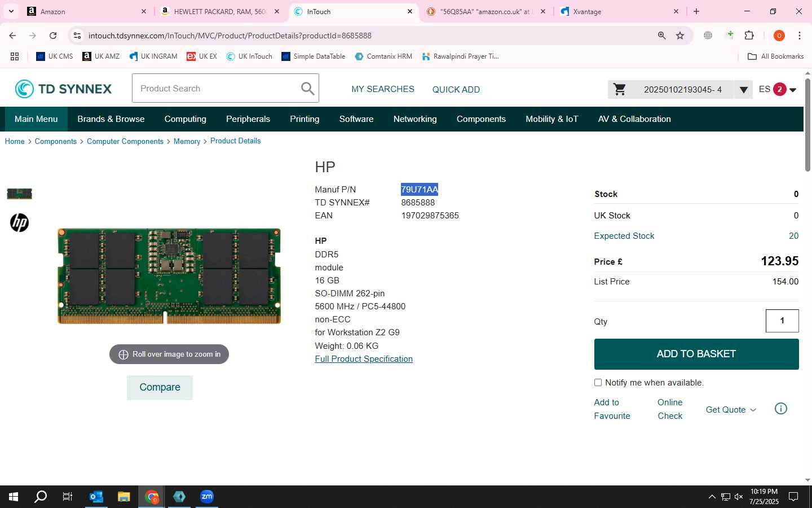812x508 pixels.
Task: Open Outlook from the taskbar
Action: pyautogui.click(x=96, y=497)
